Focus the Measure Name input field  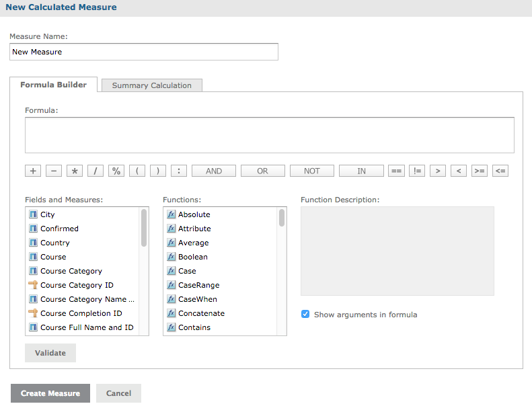point(144,52)
